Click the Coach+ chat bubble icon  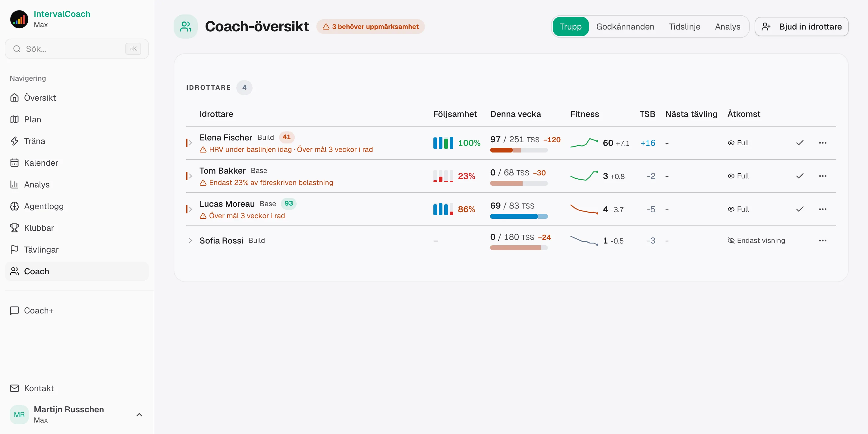tap(14, 311)
